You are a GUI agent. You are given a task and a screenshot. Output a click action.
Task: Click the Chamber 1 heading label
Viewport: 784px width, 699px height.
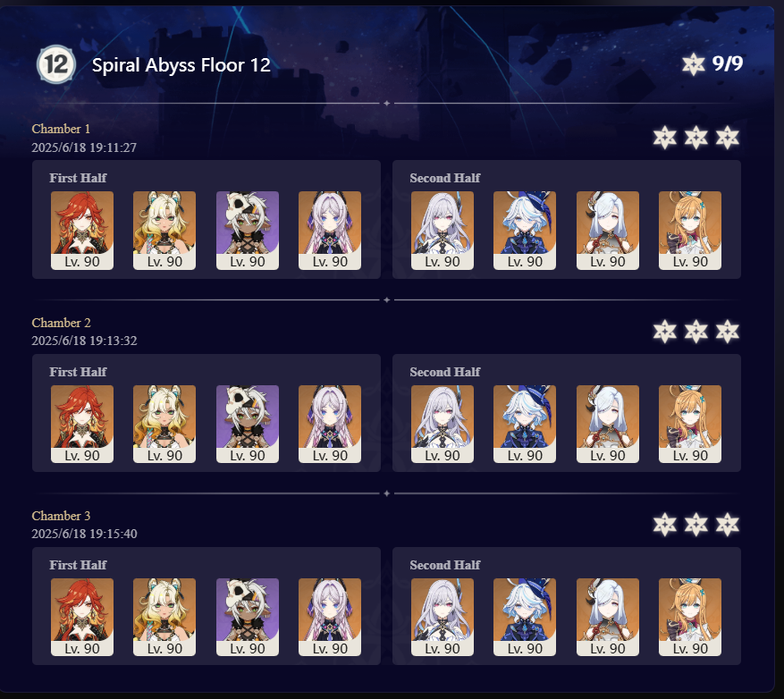[61, 129]
